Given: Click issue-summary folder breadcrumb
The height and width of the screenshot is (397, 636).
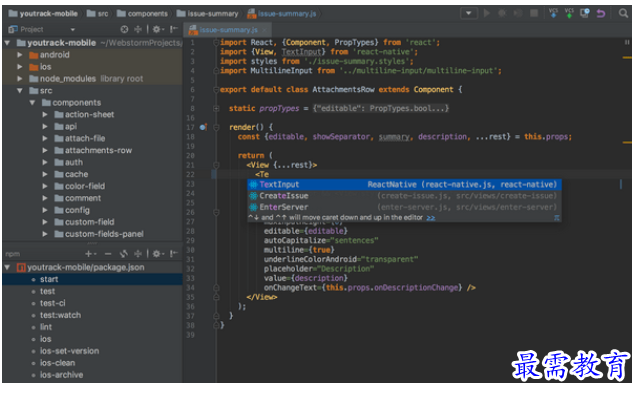Looking at the screenshot, I should tap(207, 13).
